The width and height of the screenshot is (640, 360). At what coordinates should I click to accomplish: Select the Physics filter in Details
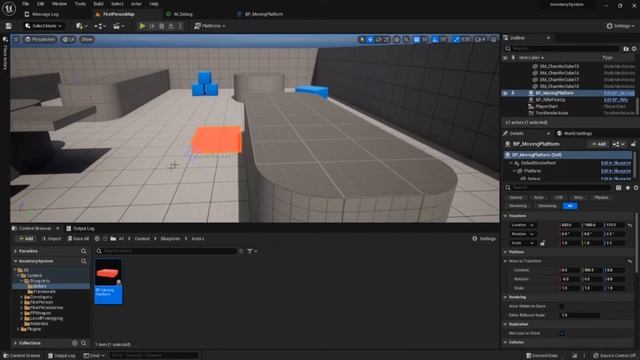601,198
